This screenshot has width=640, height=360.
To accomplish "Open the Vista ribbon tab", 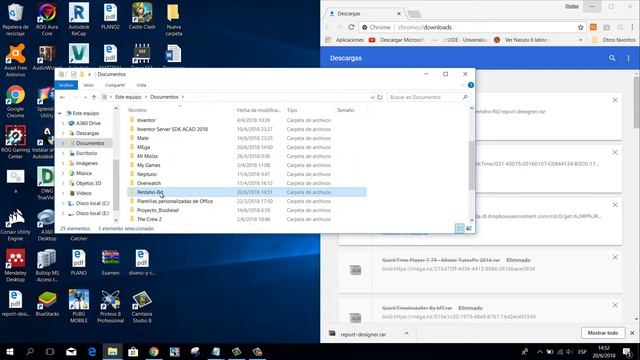I will click(x=141, y=85).
